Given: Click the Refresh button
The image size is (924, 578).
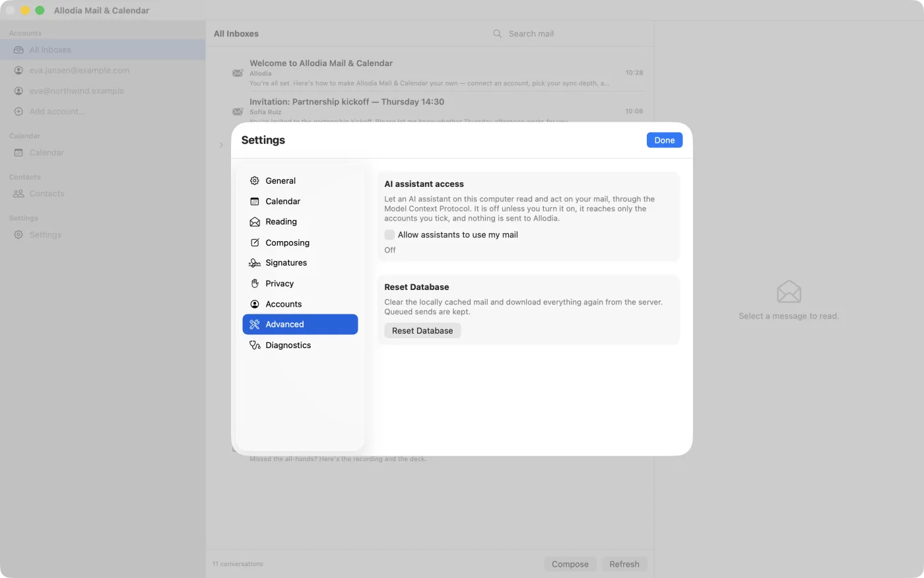Looking at the screenshot, I should pos(624,564).
